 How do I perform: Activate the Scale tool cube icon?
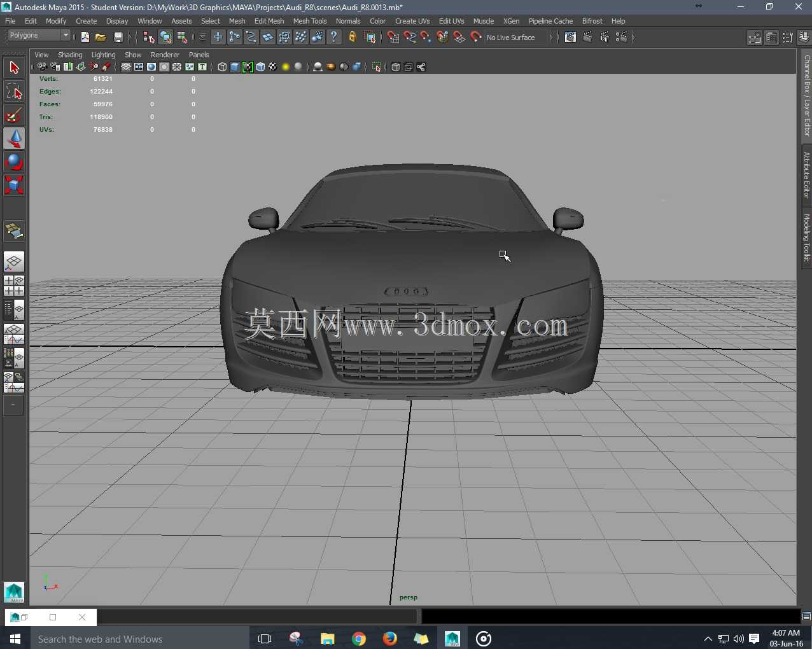tap(14, 185)
